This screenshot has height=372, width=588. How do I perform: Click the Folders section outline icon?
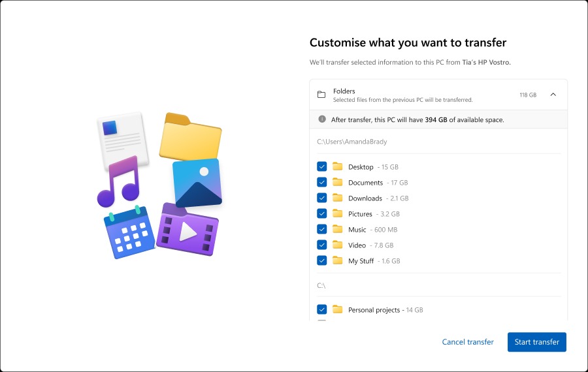pos(321,95)
